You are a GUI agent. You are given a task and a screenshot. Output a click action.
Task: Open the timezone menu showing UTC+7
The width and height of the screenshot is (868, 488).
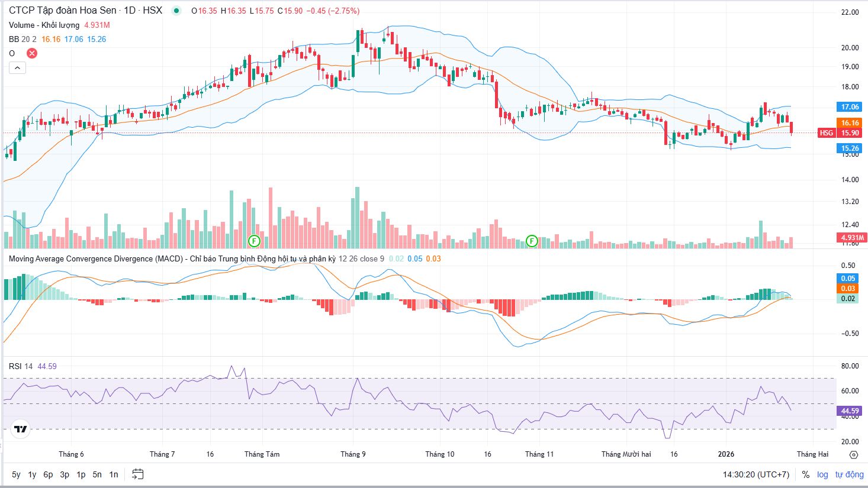click(756, 474)
